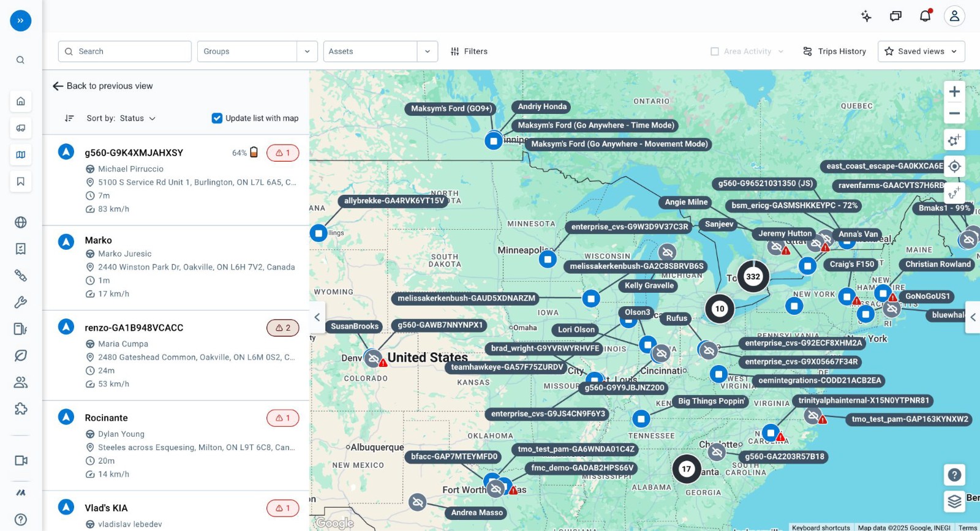Open the help question-mark sidebar icon

pos(21,519)
